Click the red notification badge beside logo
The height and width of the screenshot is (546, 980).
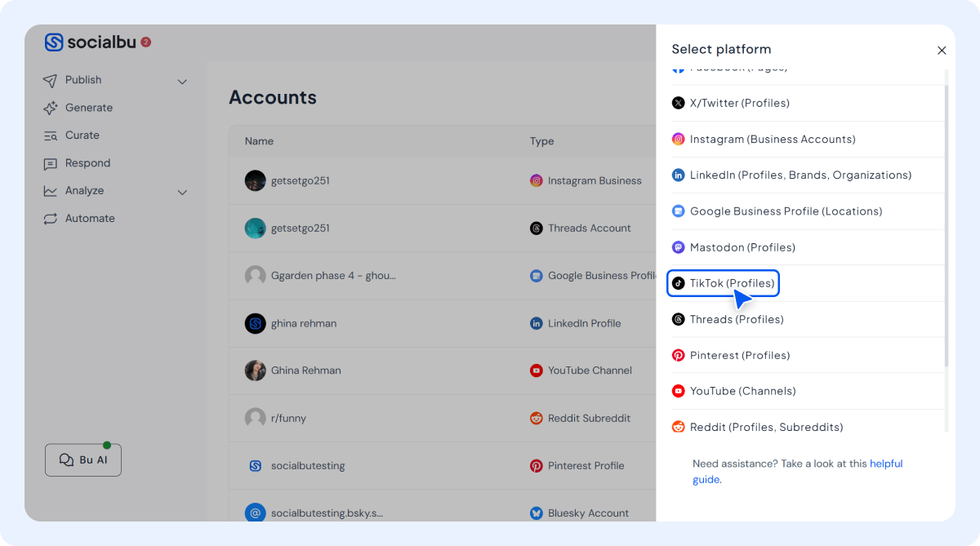146,42
